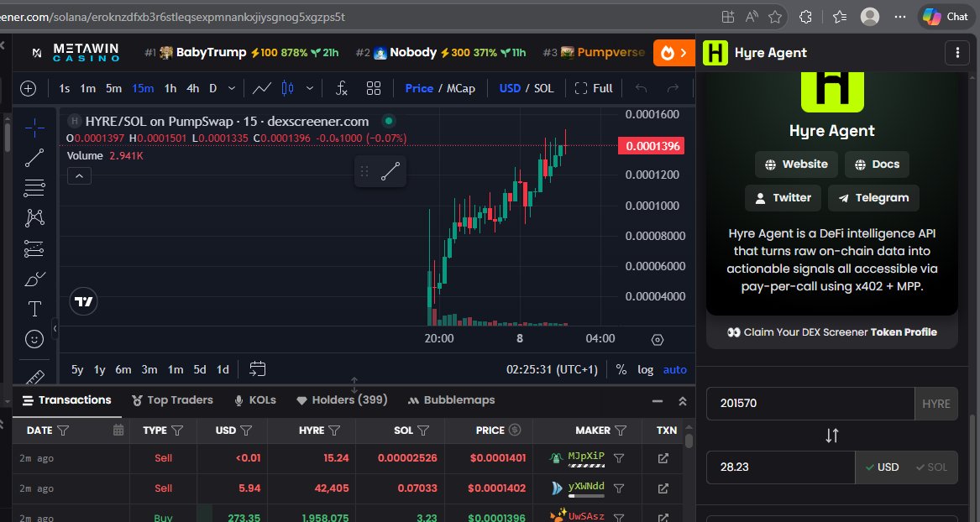This screenshot has width=980, height=522.
Task: Toggle auto scale on chart
Action: 675,369
